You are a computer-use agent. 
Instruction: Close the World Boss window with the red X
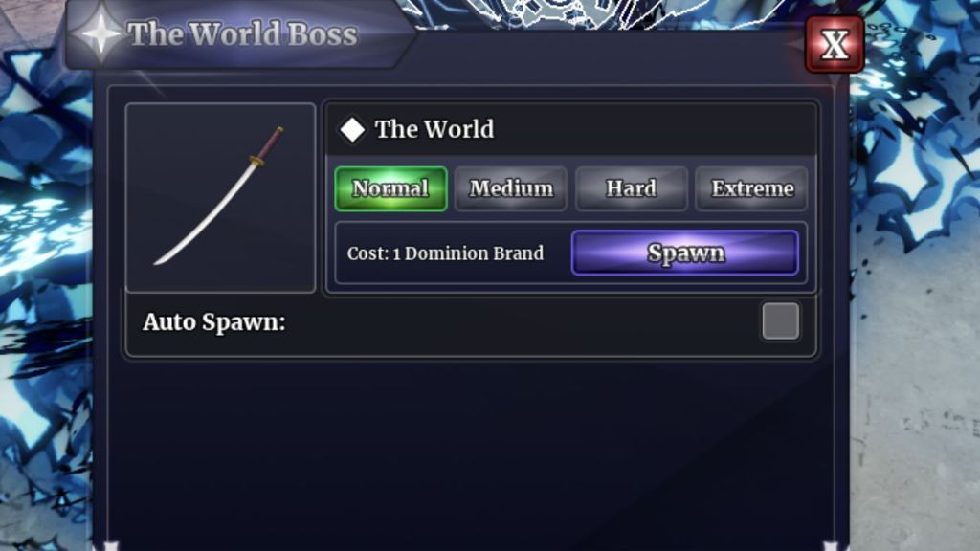pyautogui.click(x=835, y=44)
